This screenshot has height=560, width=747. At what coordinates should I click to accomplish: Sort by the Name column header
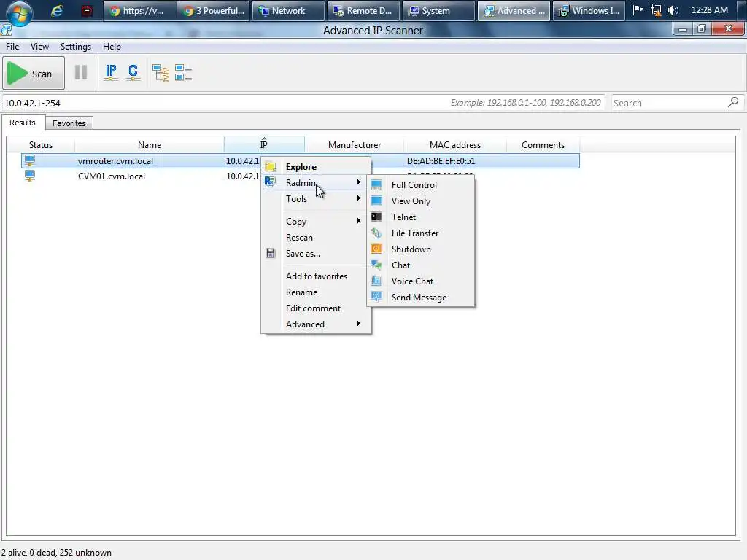coord(150,144)
